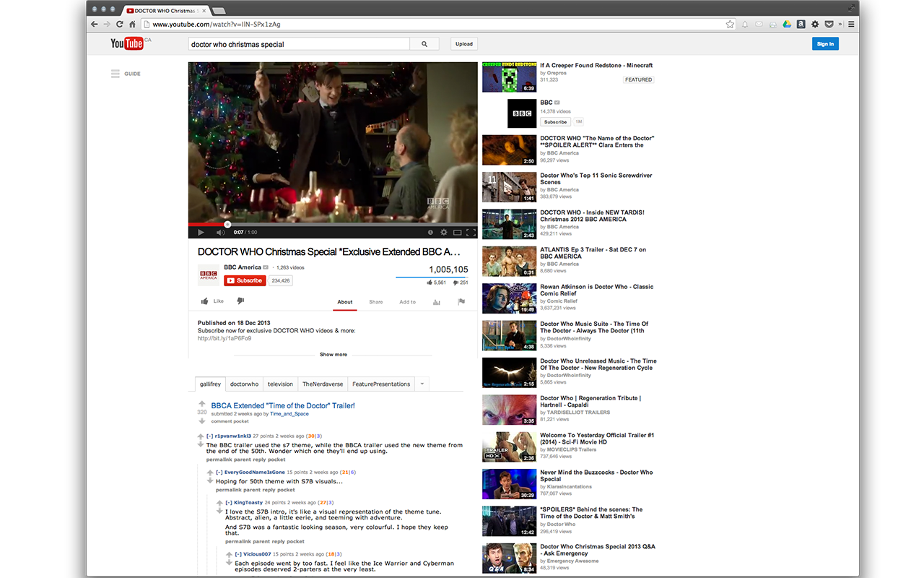Show hidden extensions via the chevron
924x578 pixels.
[840, 24]
